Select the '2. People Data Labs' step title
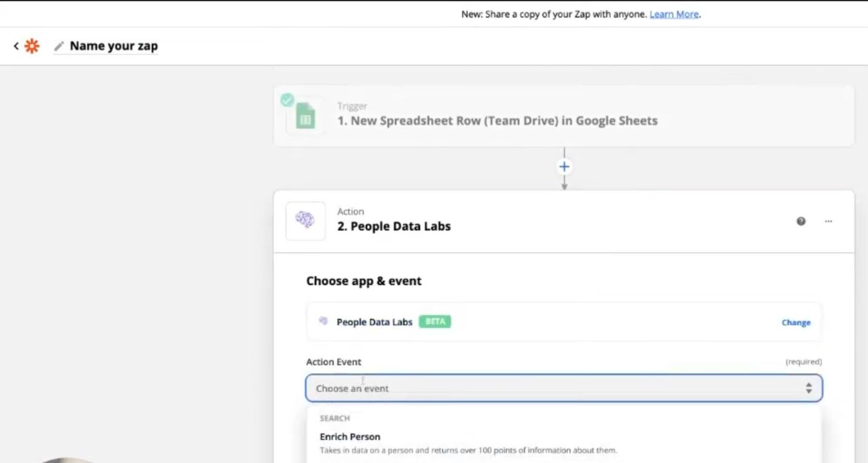 tap(394, 226)
